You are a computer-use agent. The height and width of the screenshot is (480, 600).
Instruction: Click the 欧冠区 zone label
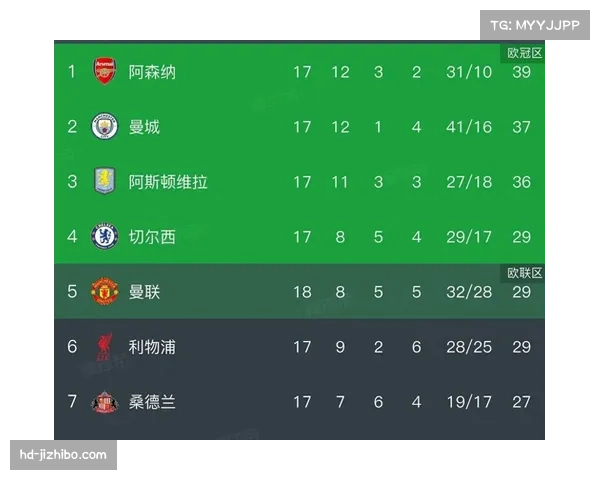coord(525,54)
